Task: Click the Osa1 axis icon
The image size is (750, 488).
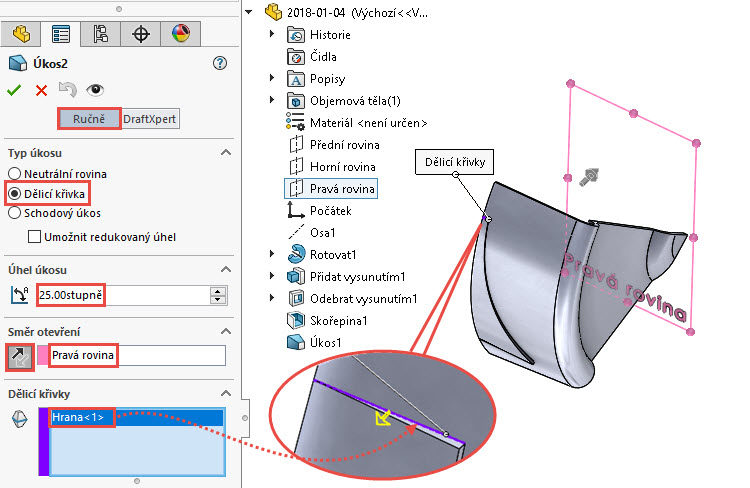Action: pos(296,233)
